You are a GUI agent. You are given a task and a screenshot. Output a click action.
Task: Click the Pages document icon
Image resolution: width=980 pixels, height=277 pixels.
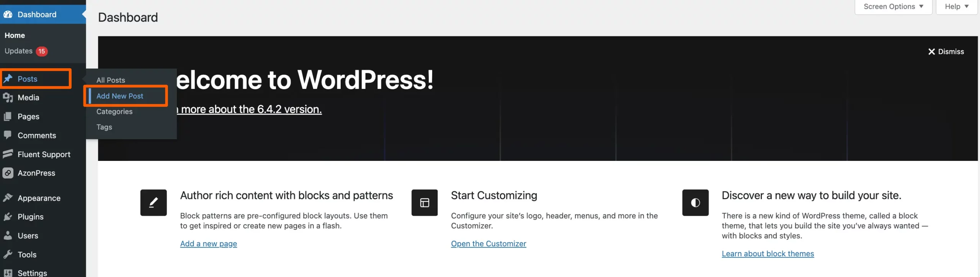click(8, 116)
